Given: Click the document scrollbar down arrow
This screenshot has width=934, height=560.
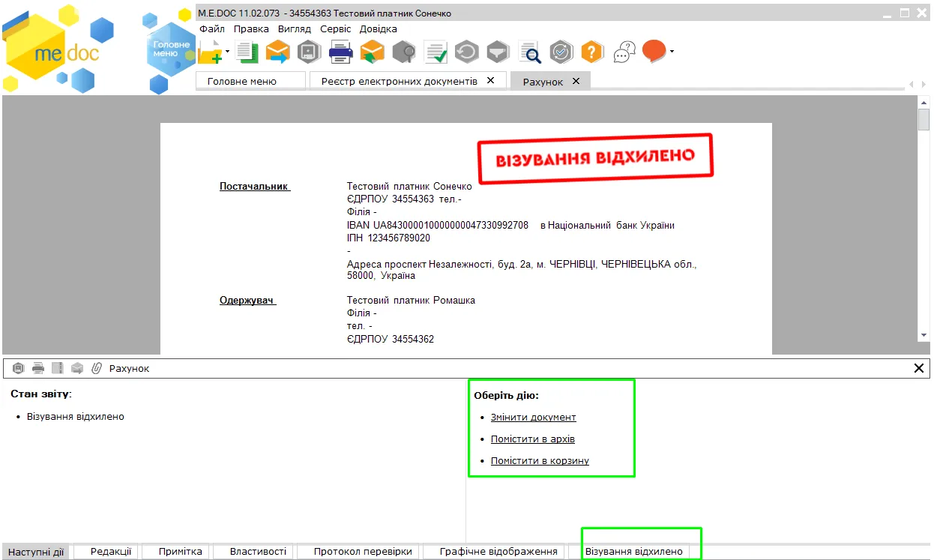Looking at the screenshot, I should coord(924,335).
